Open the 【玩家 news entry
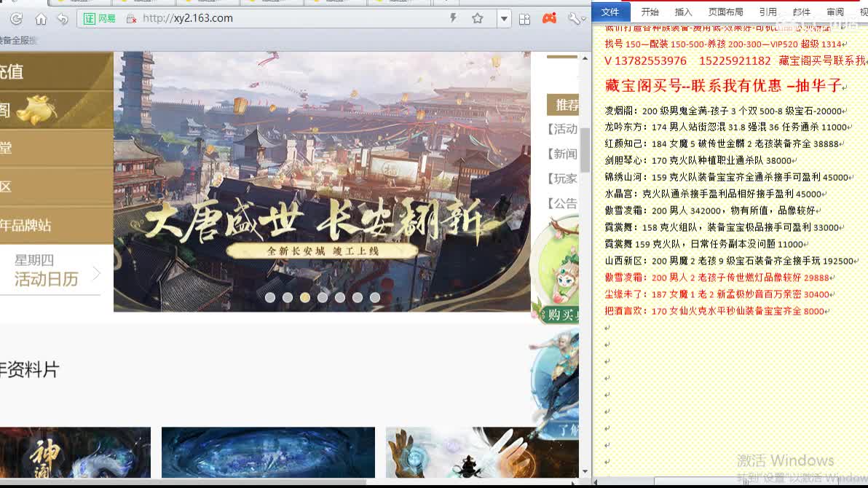This screenshot has height=488, width=868. pyautogui.click(x=562, y=179)
